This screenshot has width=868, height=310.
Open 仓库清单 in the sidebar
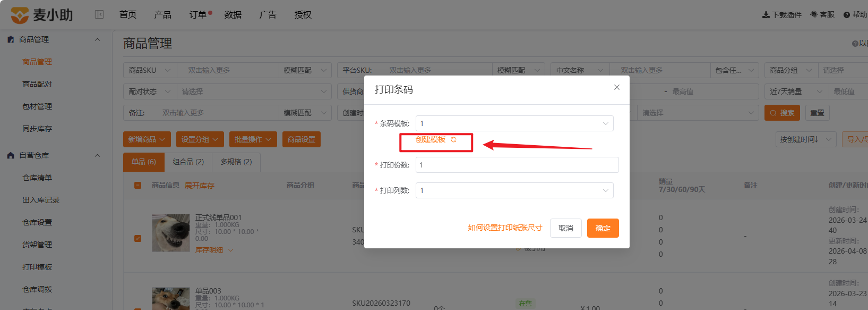pyautogui.click(x=37, y=178)
